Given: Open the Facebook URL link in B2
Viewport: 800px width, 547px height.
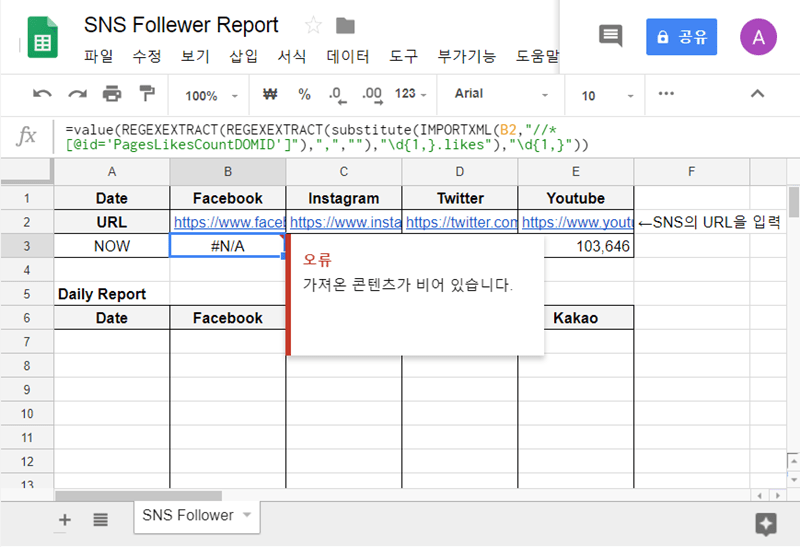Looking at the screenshot, I should tap(229, 222).
